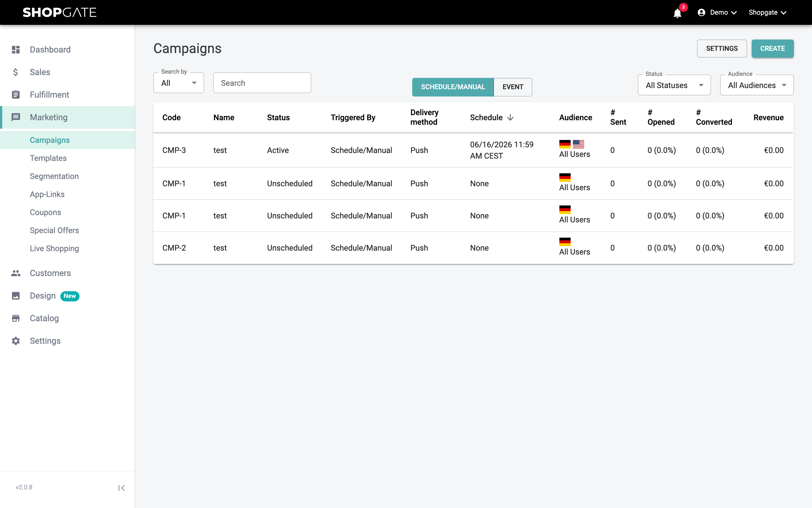
Task: Open Templates in Marketing submenu
Action: [48, 158]
